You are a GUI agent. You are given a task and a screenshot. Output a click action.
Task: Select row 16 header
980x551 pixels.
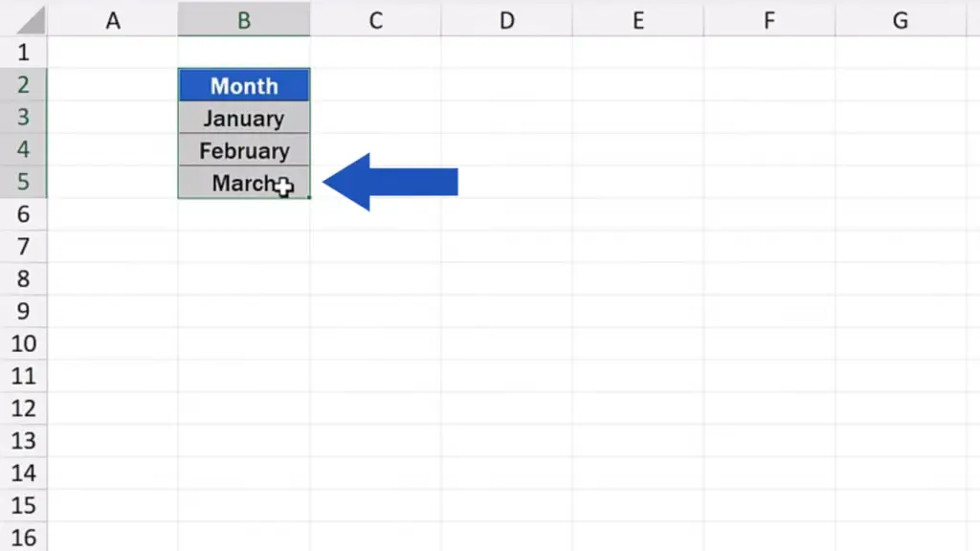(23, 538)
